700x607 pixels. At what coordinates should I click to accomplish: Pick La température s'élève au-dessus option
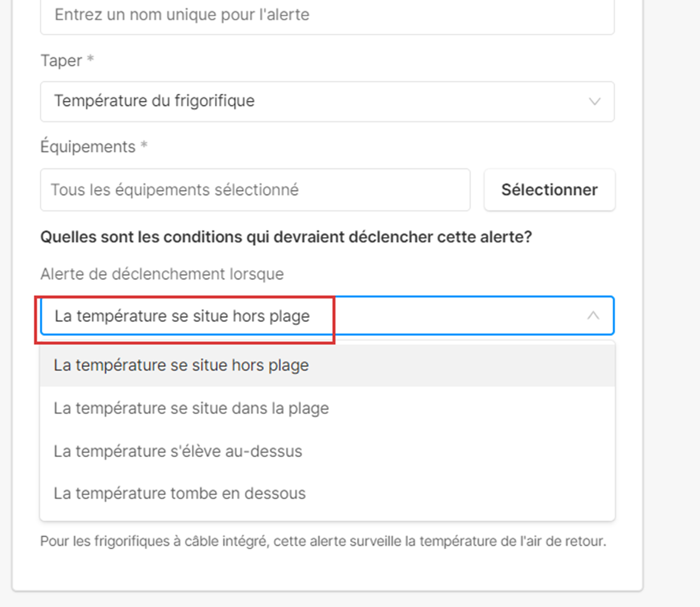(x=178, y=451)
